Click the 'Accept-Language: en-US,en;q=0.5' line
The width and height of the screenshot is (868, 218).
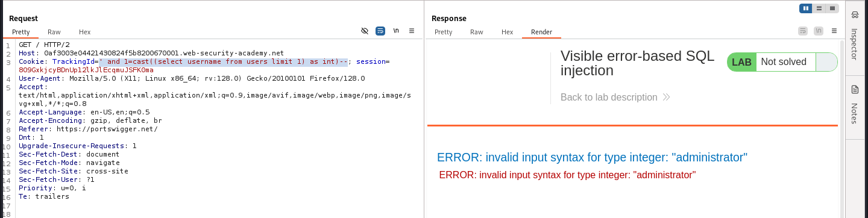pyautogui.click(x=84, y=112)
